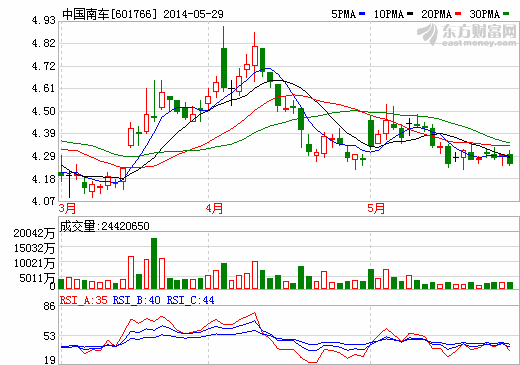Click the 4.72 price axis label

tap(44, 66)
